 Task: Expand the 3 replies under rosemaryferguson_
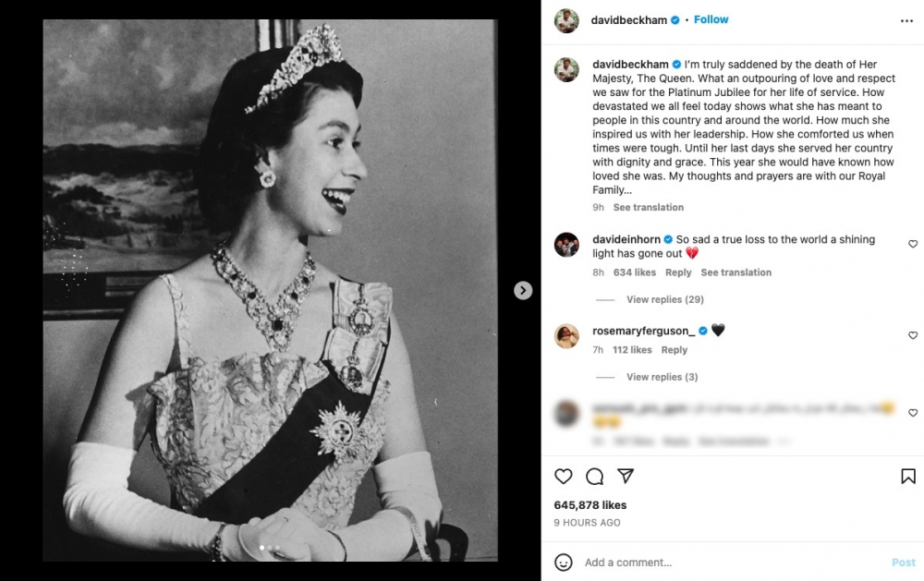click(662, 377)
